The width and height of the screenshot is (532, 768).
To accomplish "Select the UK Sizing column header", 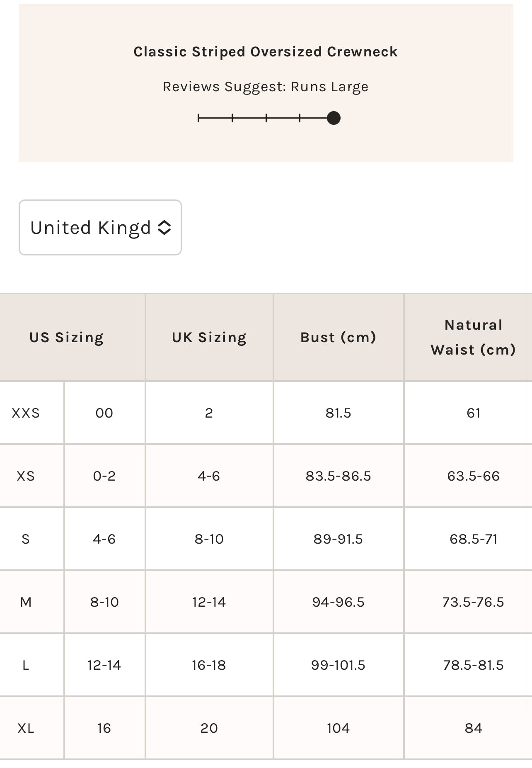I will point(209,337).
